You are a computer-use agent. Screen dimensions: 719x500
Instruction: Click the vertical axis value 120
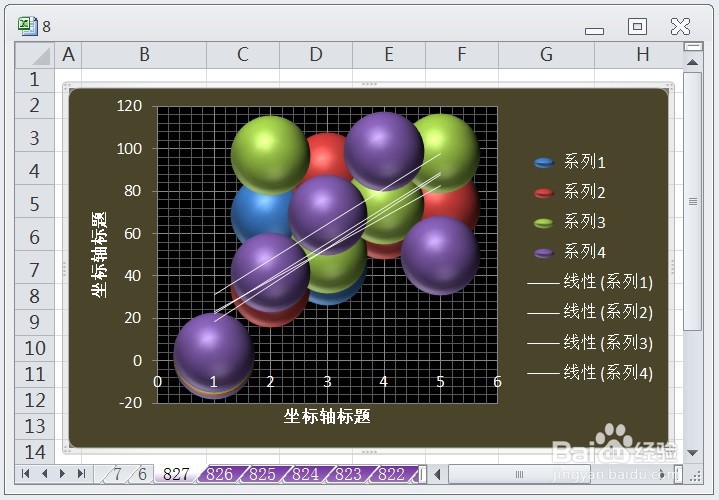pos(129,106)
